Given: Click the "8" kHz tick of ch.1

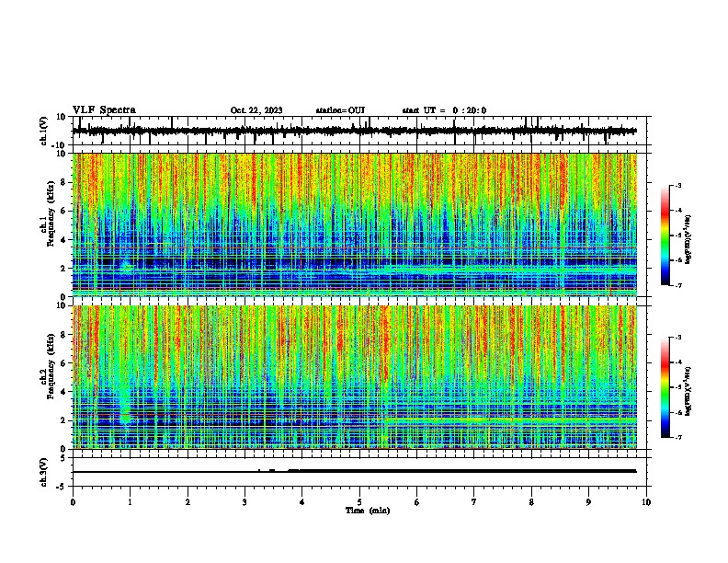Looking at the screenshot, I should click(63, 182).
